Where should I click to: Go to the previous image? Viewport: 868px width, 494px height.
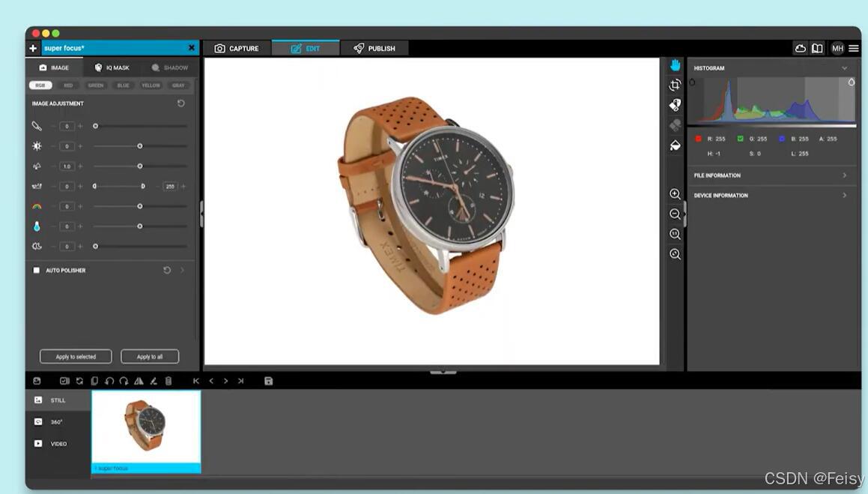pos(211,381)
